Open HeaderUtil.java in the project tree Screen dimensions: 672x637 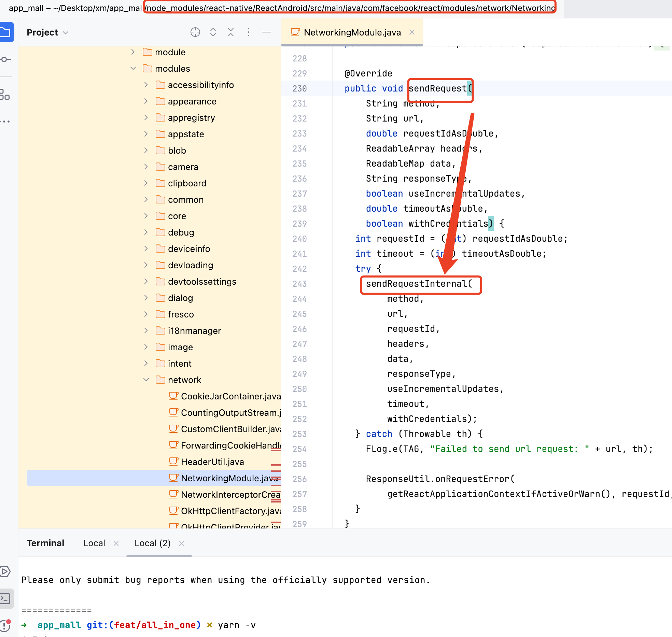click(212, 462)
